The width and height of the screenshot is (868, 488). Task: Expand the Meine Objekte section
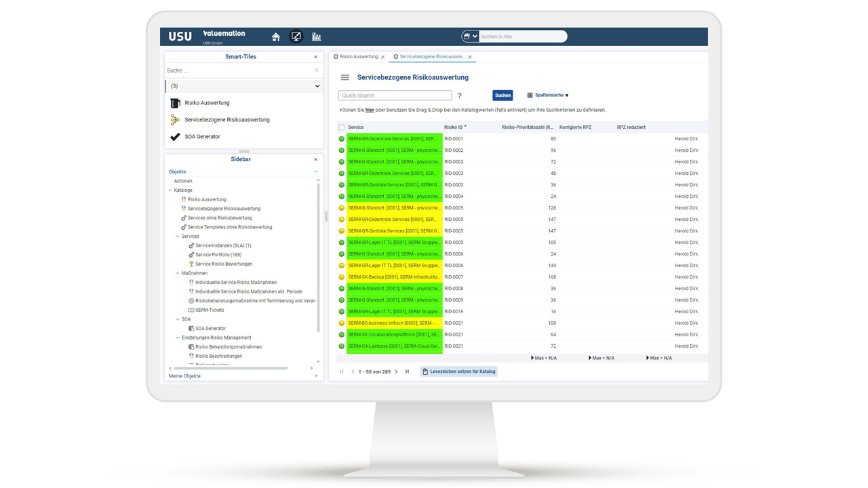(x=316, y=376)
